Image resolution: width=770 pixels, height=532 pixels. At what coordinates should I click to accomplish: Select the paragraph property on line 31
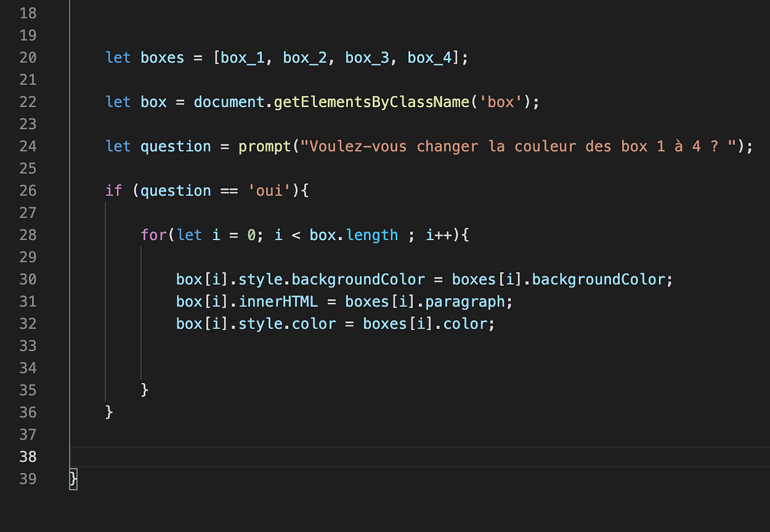(x=470, y=301)
